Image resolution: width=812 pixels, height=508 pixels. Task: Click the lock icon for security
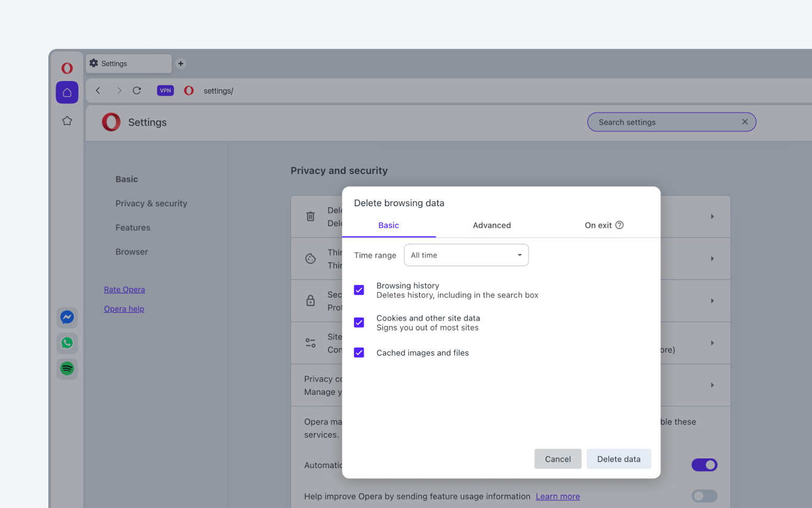click(x=311, y=301)
